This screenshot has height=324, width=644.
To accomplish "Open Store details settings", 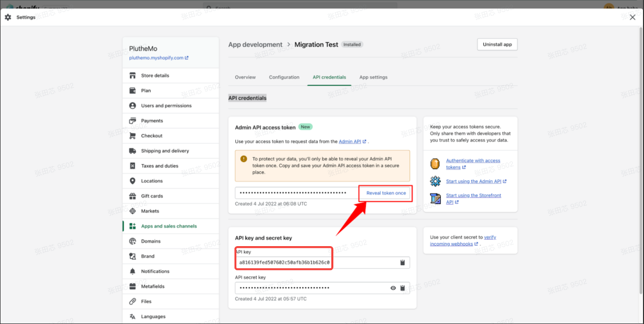I will tap(171, 75).
